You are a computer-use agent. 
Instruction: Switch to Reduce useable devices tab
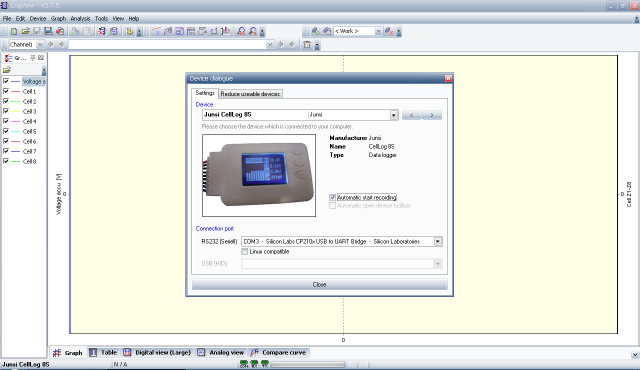click(250, 94)
